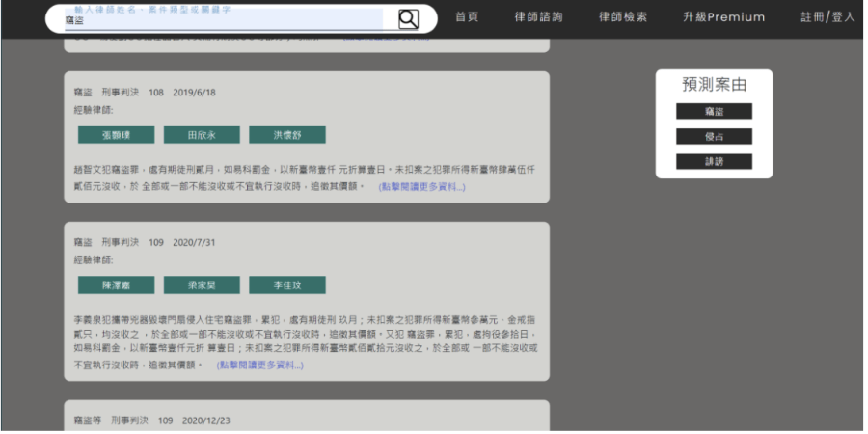Open 註冊/登入 page
The width and height of the screenshot is (868, 434).
tap(828, 17)
